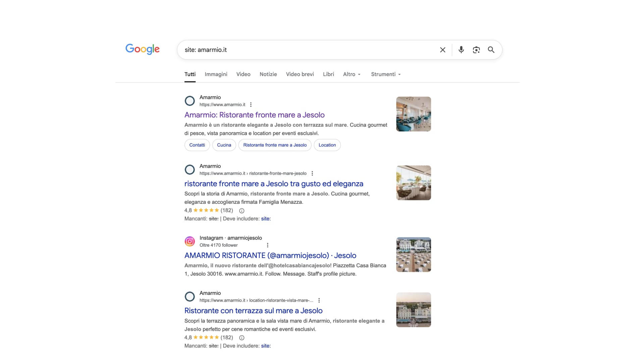Open the Strumenti dropdown
This screenshot has width=644, height=362.
pos(385,74)
